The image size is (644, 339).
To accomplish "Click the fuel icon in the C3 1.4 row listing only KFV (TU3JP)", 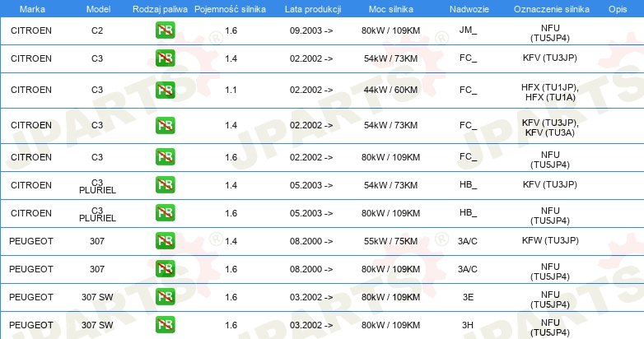I will pos(165,58).
